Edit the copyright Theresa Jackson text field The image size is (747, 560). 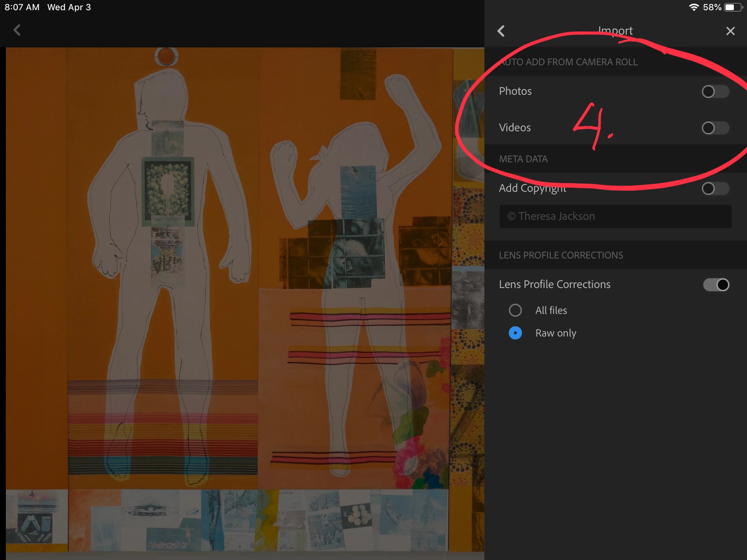615,217
